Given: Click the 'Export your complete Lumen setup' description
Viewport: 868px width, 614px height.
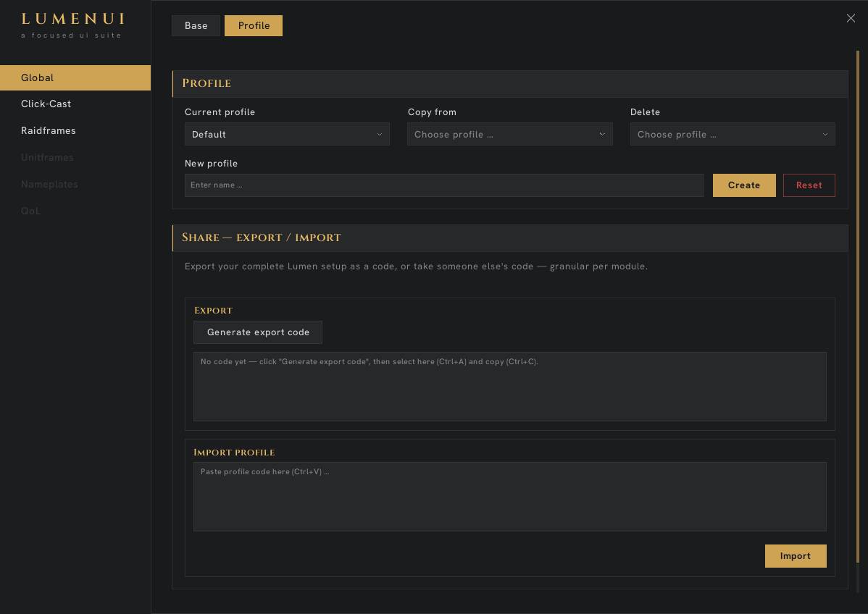Looking at the screenshot, I should click(416, 266).
